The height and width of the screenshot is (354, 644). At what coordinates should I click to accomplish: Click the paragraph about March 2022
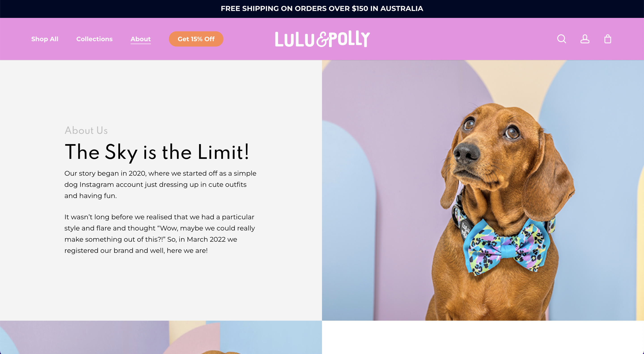tap(159, 234)
